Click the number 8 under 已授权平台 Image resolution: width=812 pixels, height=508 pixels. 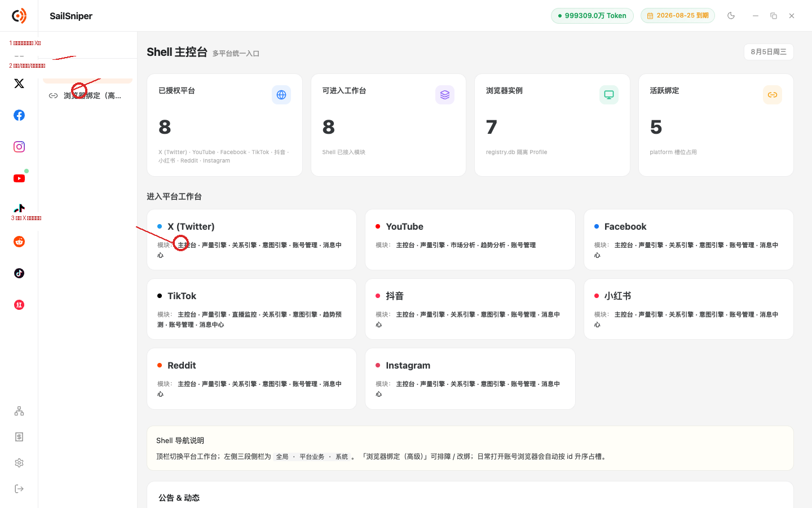165,127
